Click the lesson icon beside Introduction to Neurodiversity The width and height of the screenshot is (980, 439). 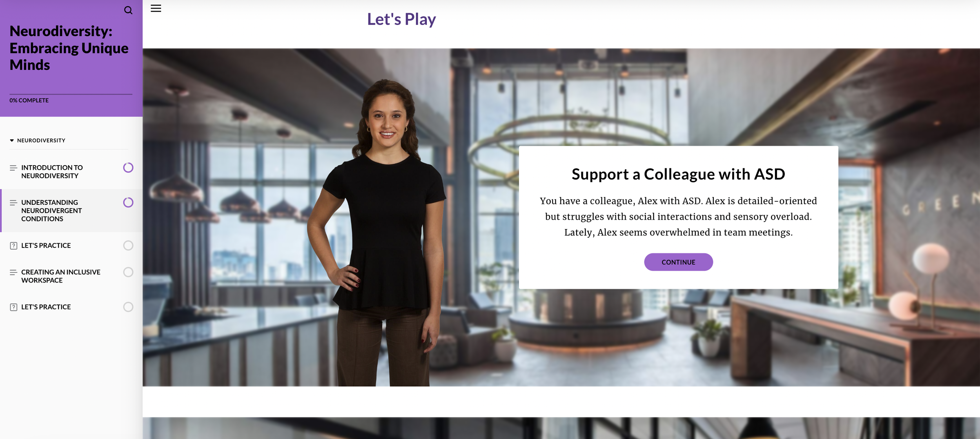point(13,168)
